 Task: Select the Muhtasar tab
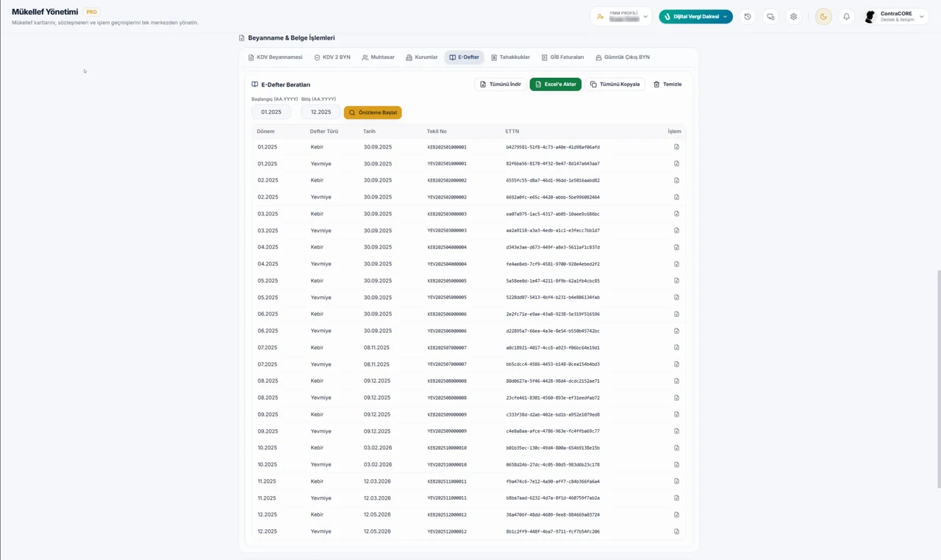(378, 57)
